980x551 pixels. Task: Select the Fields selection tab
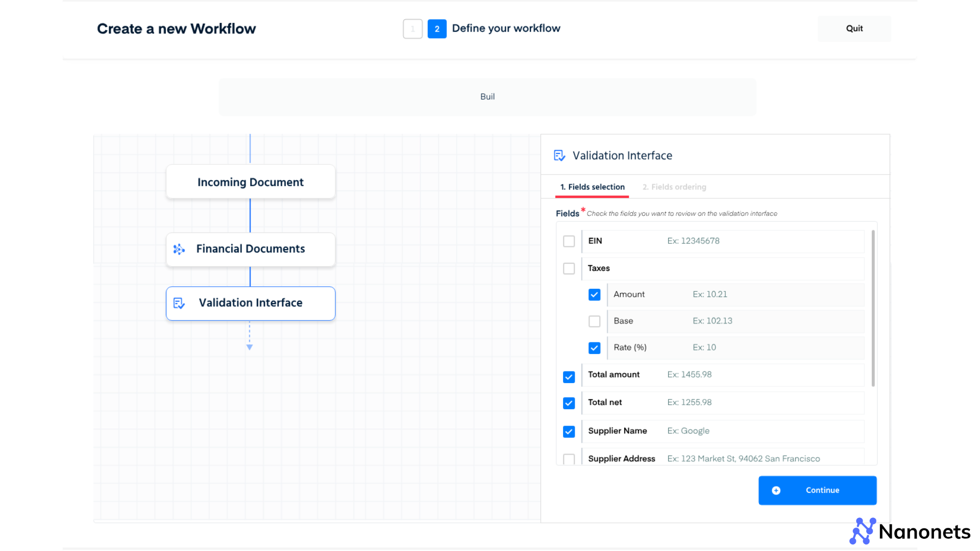click(592, 187)
